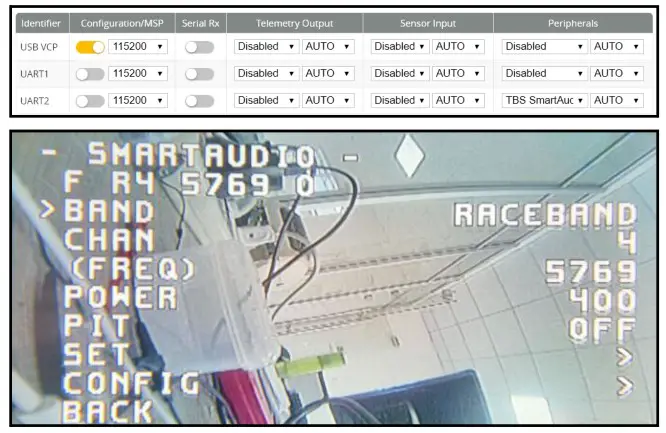This screenshot has width=666, height=433.
Task: Click the SET submenu arrow in OSD
Action: [625, 357]
